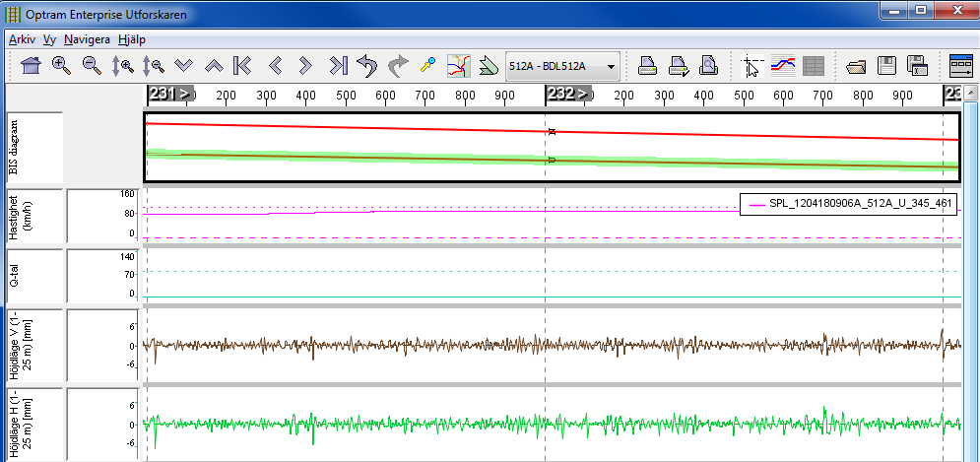Click the greyed-out table grid icon

pos(814,66)
